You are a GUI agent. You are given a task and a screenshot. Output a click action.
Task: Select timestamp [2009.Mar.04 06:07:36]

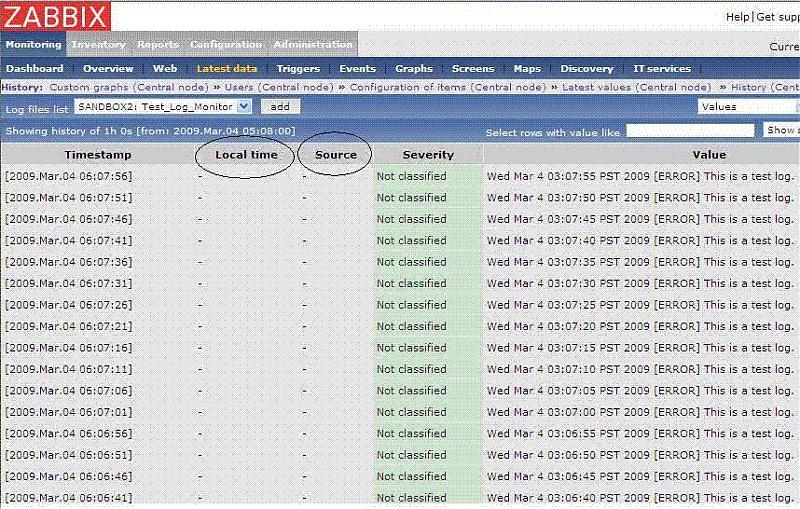[68, 262]
